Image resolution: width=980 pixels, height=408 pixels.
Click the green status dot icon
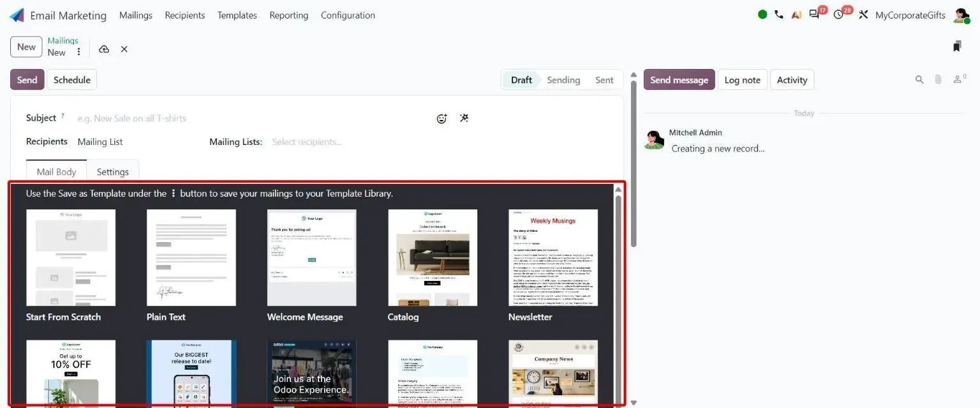[x=762, y=15]
